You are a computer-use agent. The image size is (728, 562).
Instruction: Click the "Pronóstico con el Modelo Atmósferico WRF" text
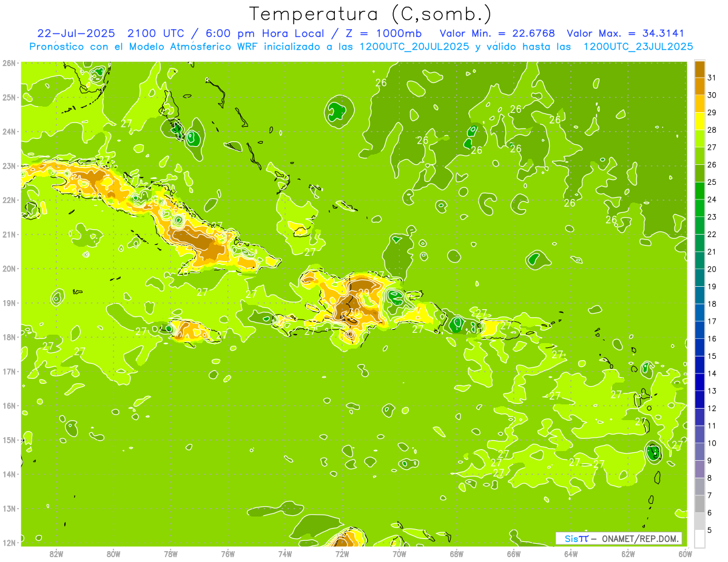[x=144, y=47]
